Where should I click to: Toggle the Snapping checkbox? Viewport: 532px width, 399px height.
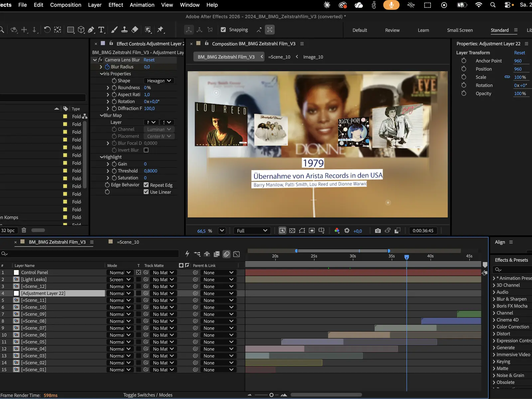point(223,30)
